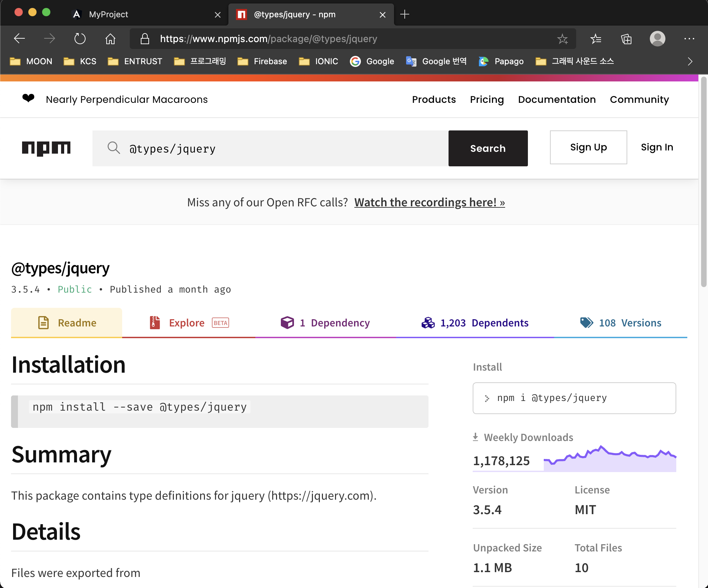Click the Sign Up button
This screenshot has height=588, width=708.
point(588,147)
